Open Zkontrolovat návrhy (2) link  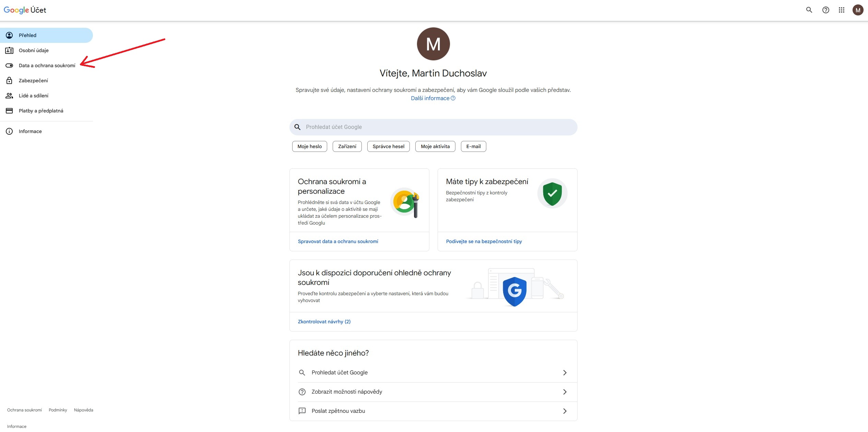pos(324,322)
